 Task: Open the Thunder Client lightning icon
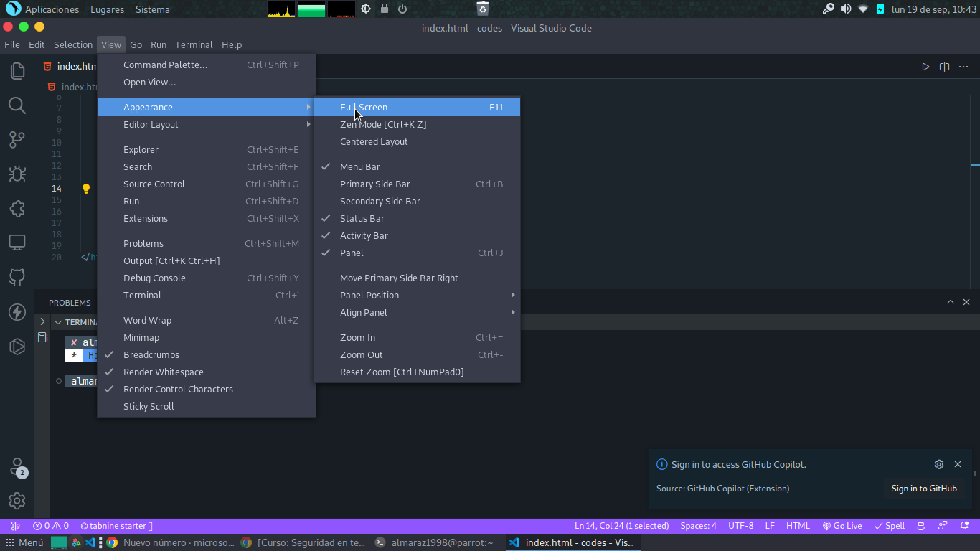[x=17, y=312]
